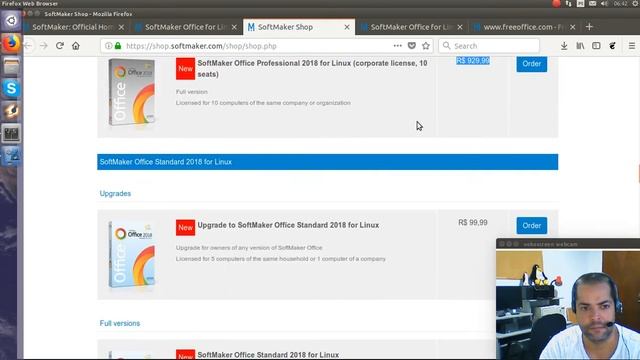Click the R$ 99,99 upgrade price
This screenshot has height=360, width=640.
tap(473, 222)
